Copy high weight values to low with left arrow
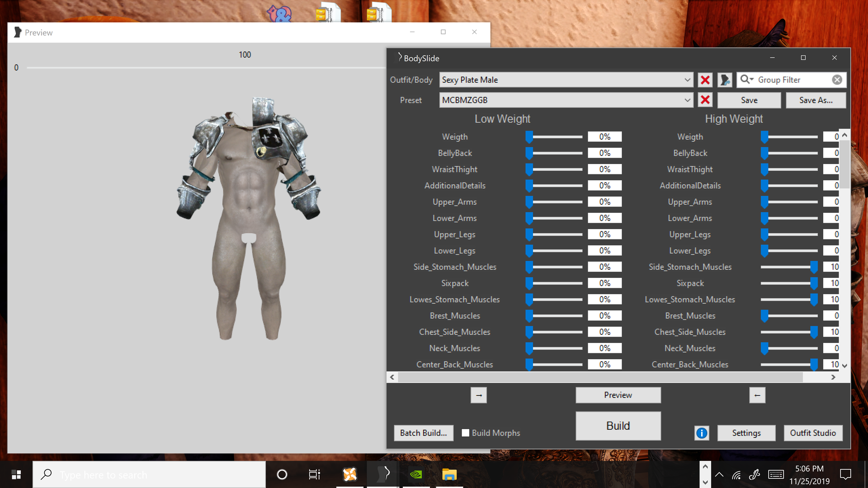This screenshot has height=488, width=868. (x=757, y=395)
